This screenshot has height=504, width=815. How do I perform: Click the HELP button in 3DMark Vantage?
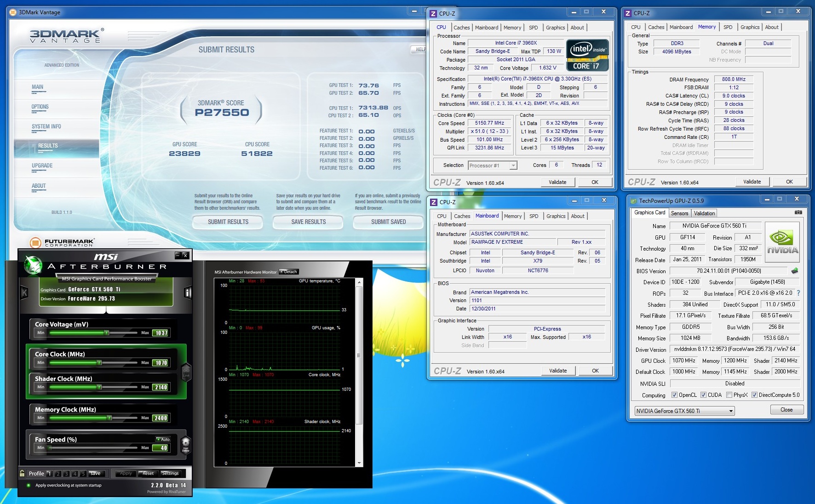click(x=419, y=49)
